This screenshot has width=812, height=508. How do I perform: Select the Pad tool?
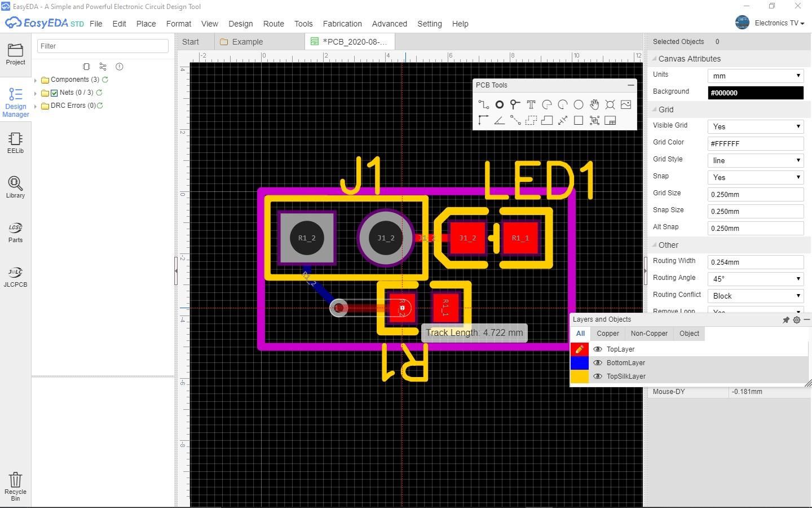point(499,104)
